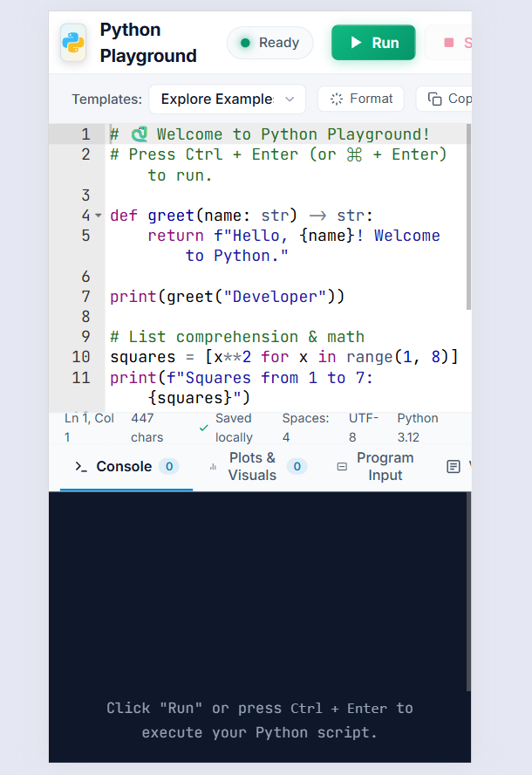
Task: Place cursor on 'def greet' line
Action: click(242, 216)
